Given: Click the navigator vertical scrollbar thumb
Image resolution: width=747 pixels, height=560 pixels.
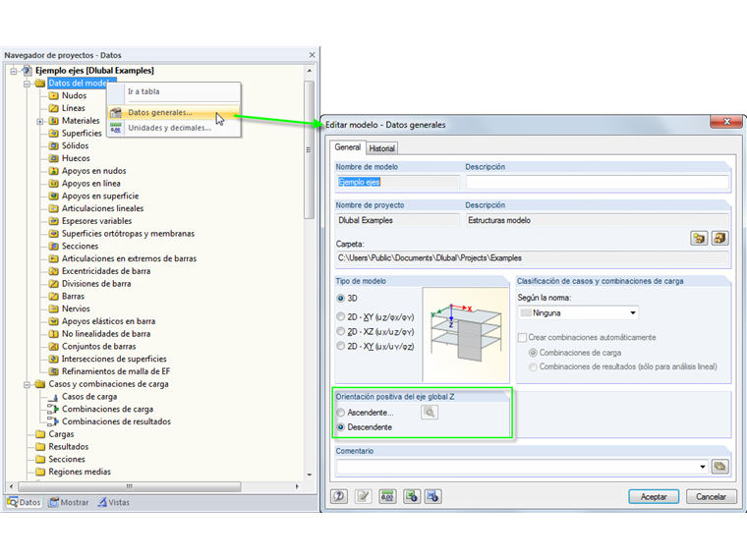Looking at the screenshot, I should (310, 150).
